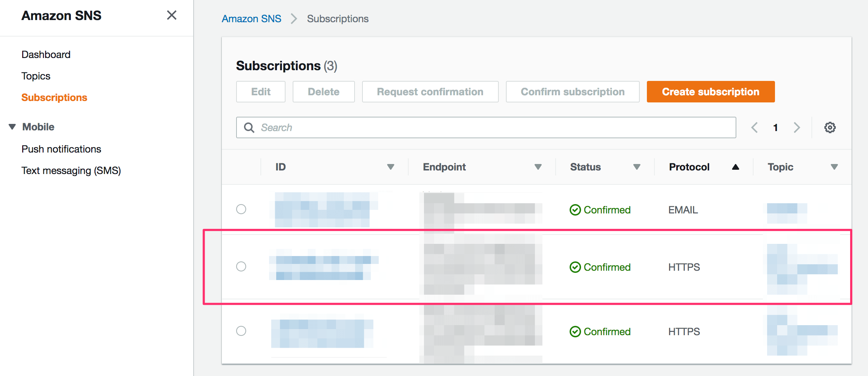Click the Create subscription button

[711, 92]
